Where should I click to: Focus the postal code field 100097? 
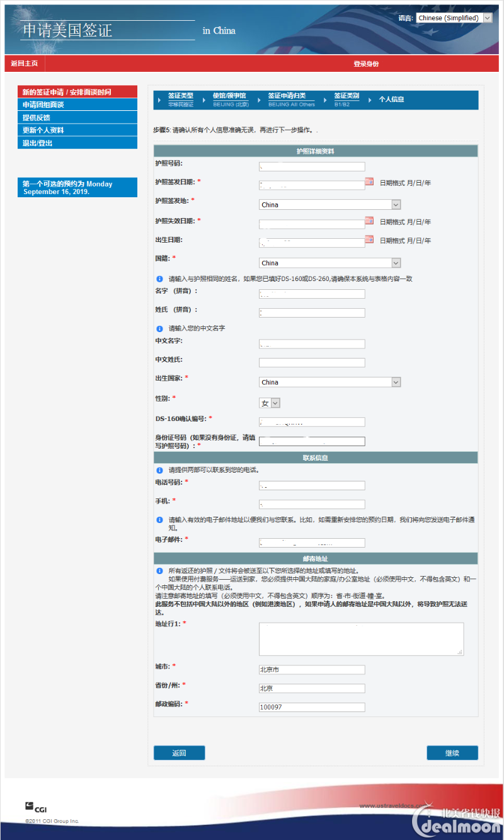coord(312,707)
